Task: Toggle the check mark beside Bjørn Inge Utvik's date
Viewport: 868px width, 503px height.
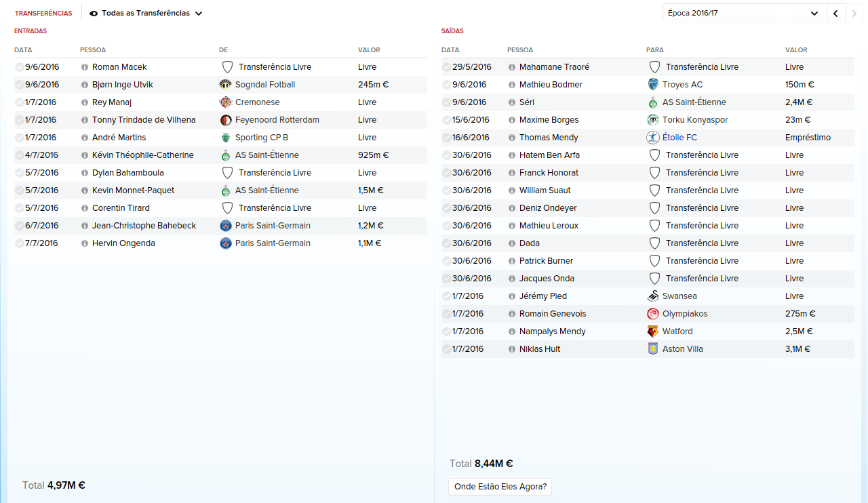Action: click(19, 85)
